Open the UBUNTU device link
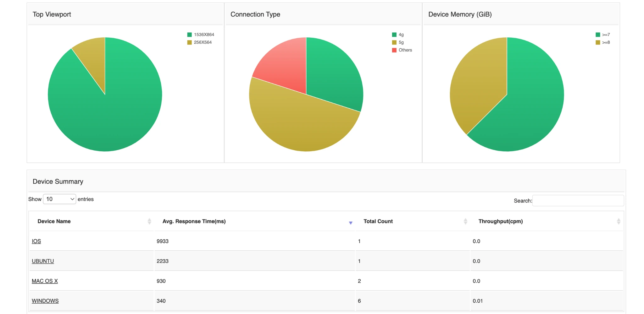Viewport: 644px width, 314px height. click(43, 261)
